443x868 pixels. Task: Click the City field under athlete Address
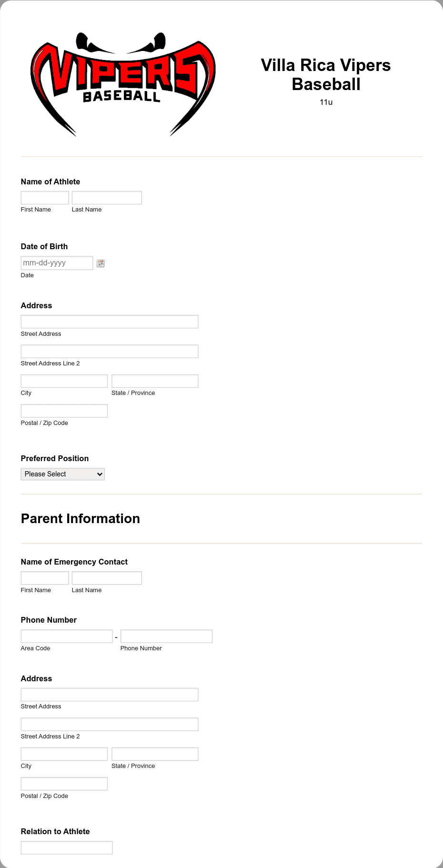click(63, 381)
